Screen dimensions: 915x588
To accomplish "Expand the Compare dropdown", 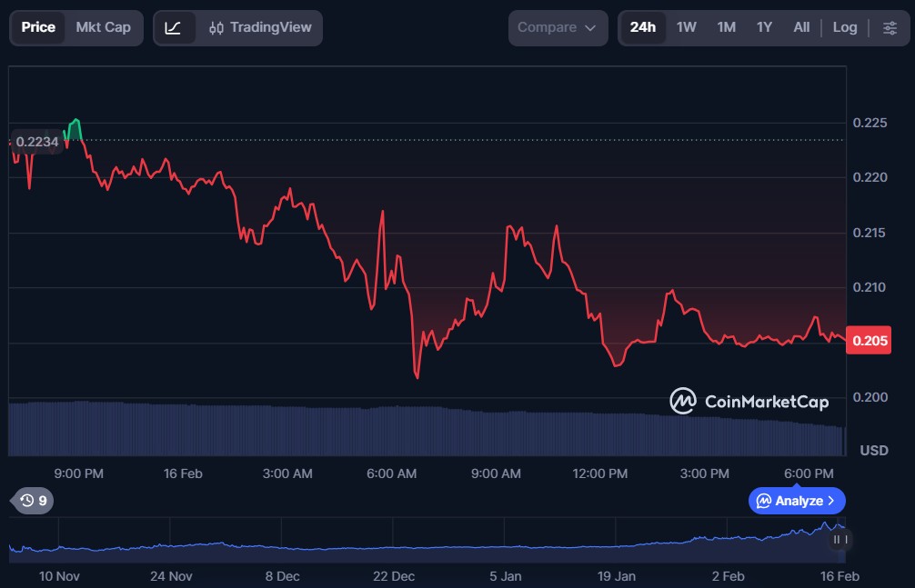I will coord(558,27).
